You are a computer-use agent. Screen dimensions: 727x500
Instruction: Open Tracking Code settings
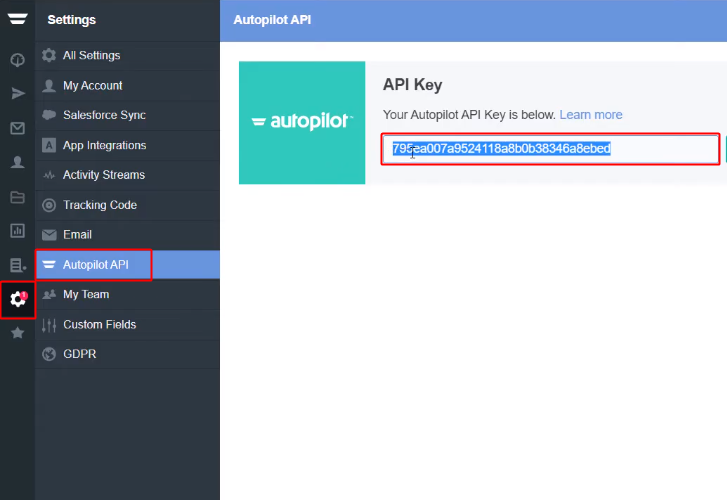click(x=128, y=205)
